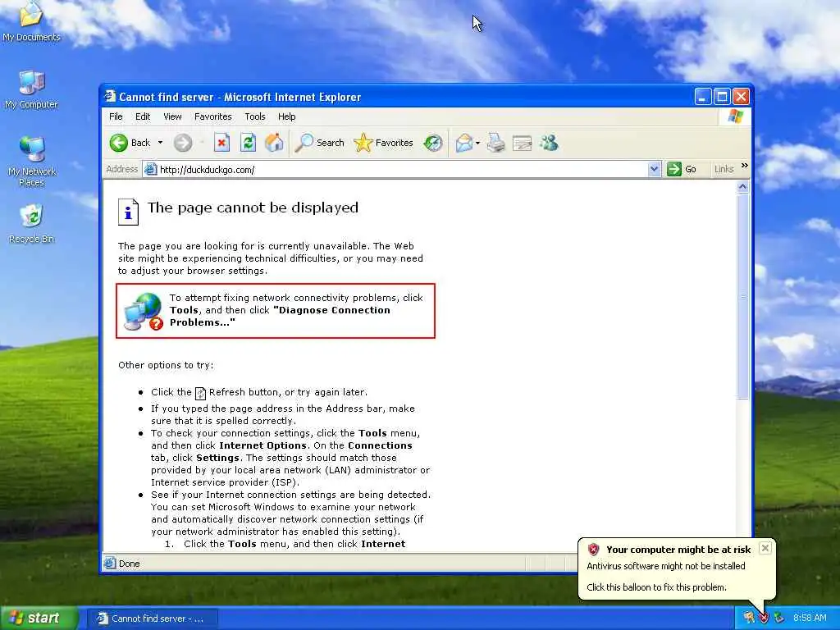This screenshot has width=840, height=630.
Task: Open the Recycle Bin desktop icon
Action: (32, 224)
